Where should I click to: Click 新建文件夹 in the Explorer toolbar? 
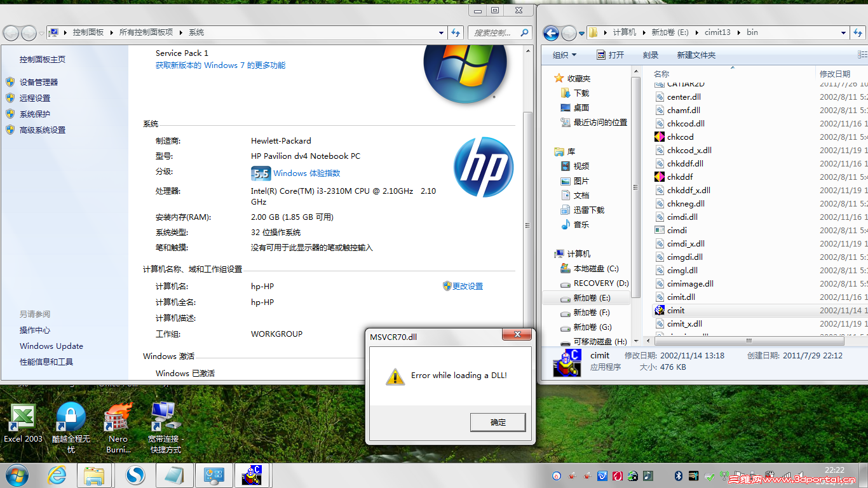696,55
